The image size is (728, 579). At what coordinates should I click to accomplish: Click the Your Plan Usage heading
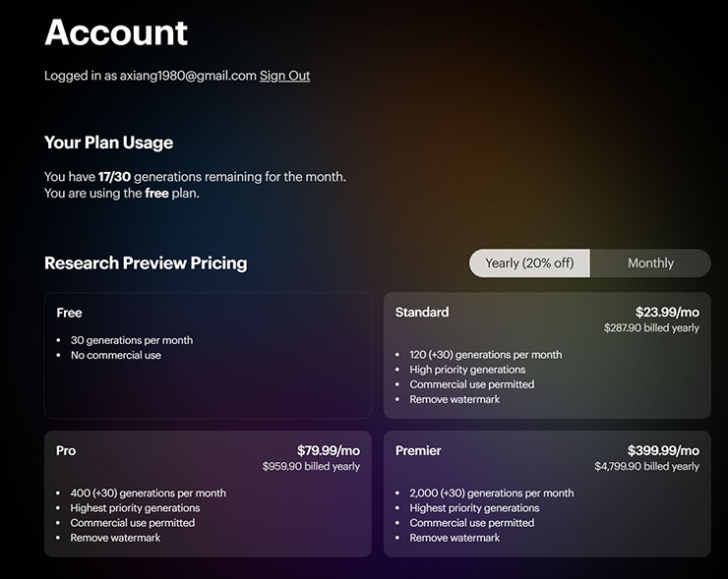[x=108, y=143]
